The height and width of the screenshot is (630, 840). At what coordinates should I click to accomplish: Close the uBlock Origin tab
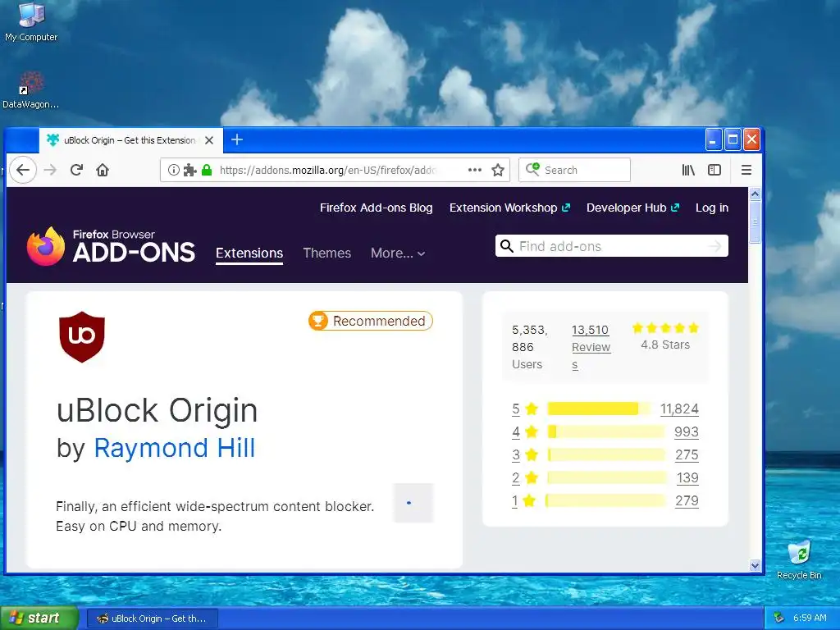point(209,140)
